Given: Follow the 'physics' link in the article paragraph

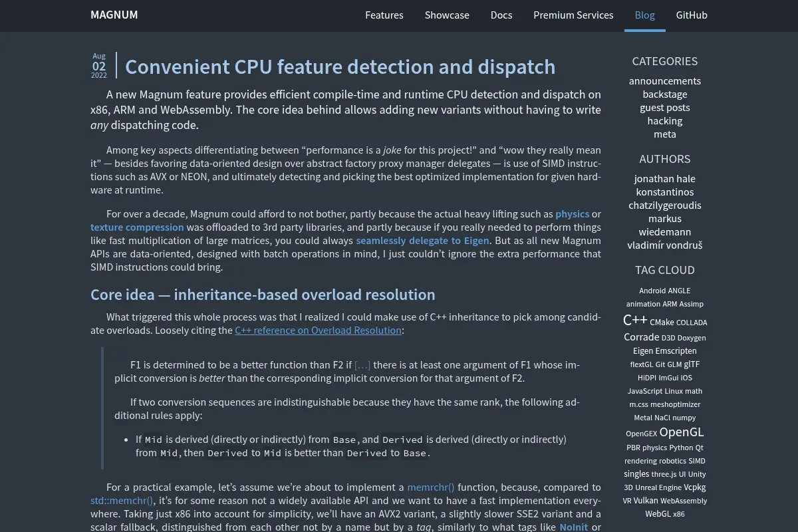Looking at the screenshot, I should tap(573, 214).
